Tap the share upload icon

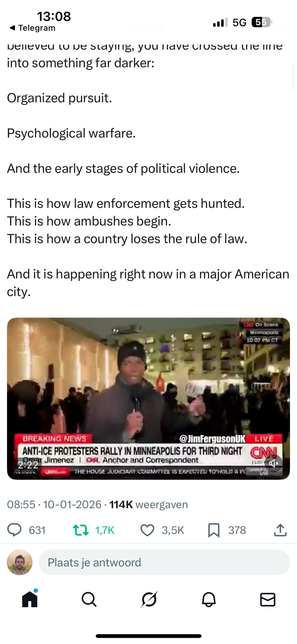[x=280, y=530]
